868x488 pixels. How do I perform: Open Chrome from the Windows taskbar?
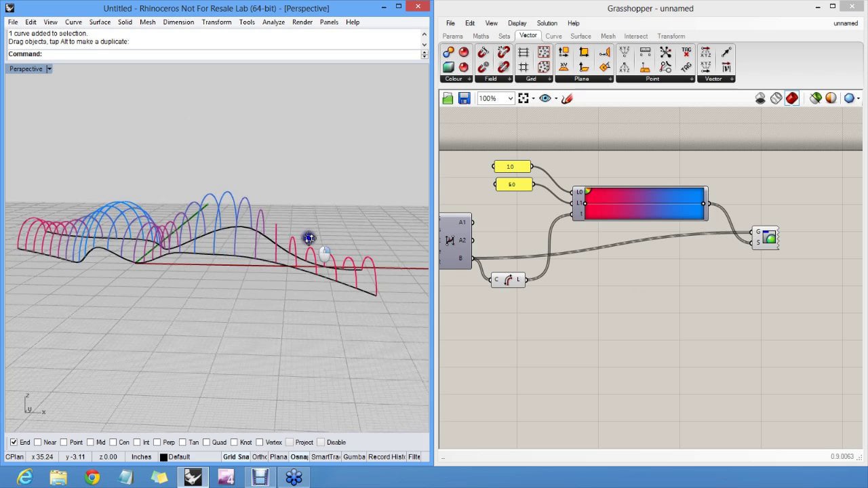(92, 478)
